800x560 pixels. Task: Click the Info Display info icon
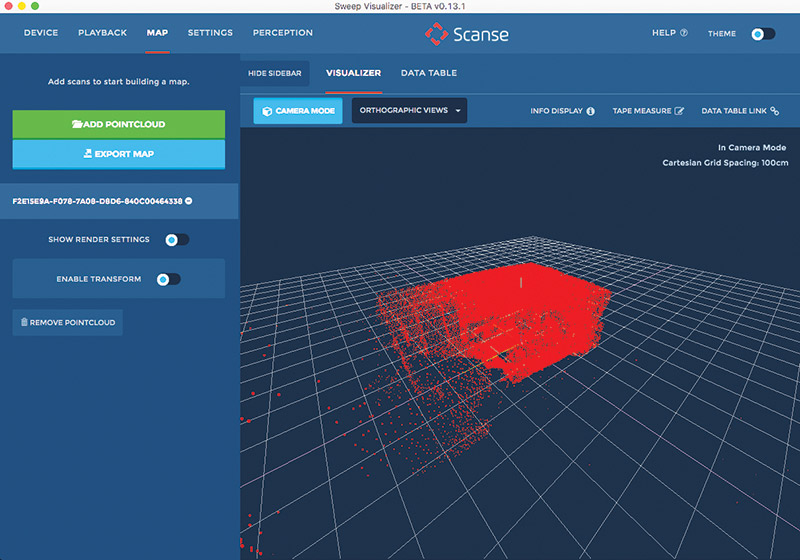coord(590,111)
